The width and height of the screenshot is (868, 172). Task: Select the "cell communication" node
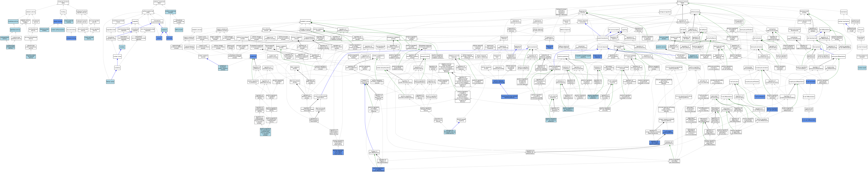point(614,30)
